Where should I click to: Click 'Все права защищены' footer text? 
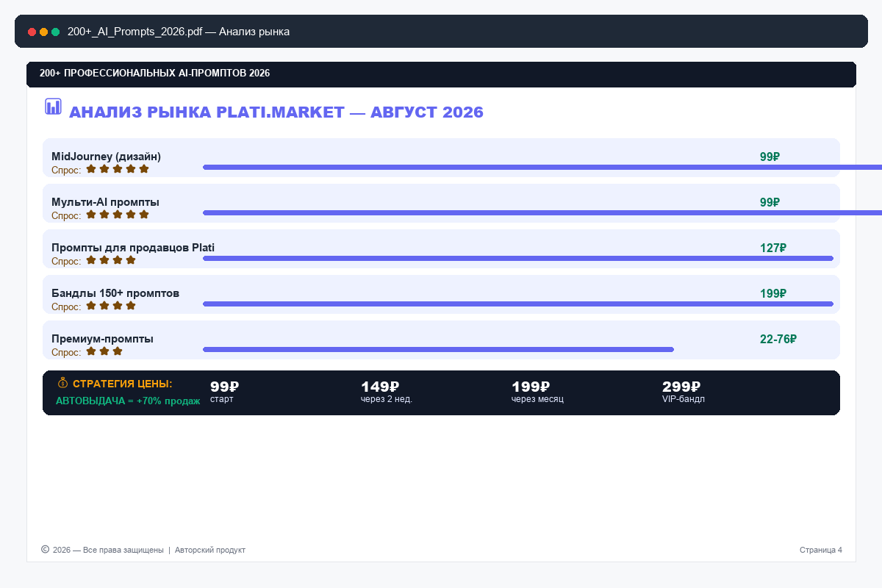pyautogui.click(x=123, y=550)
